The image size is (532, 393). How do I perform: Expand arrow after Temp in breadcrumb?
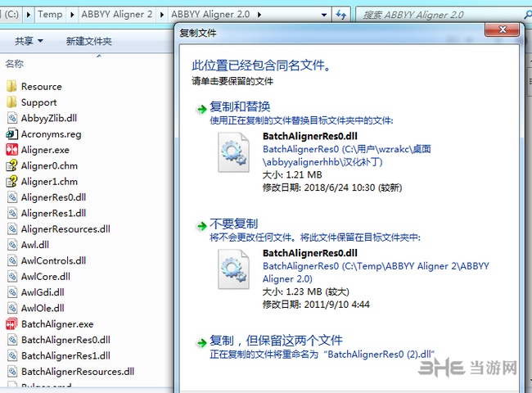click(72, 15)
